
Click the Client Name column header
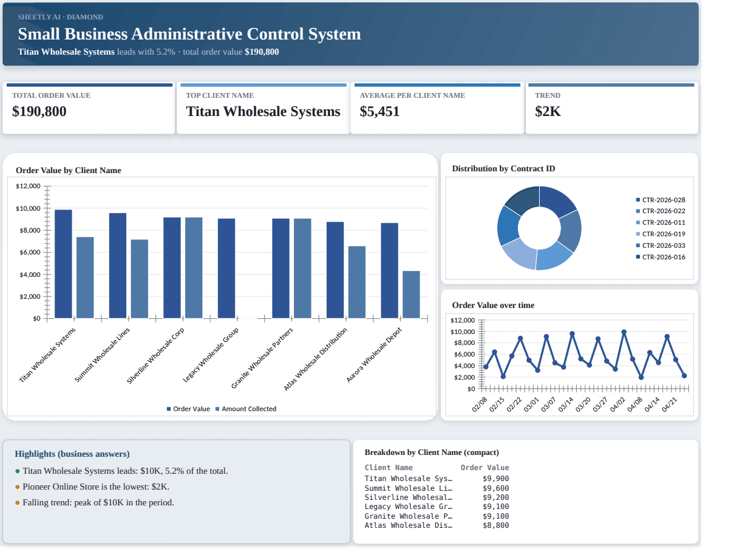tap(389, 468)
